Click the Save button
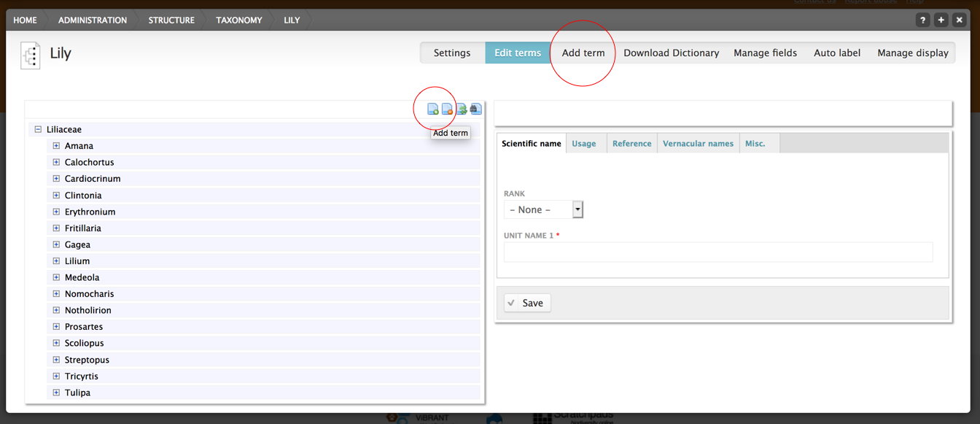980x424 pixels. [x=527, y=303]
